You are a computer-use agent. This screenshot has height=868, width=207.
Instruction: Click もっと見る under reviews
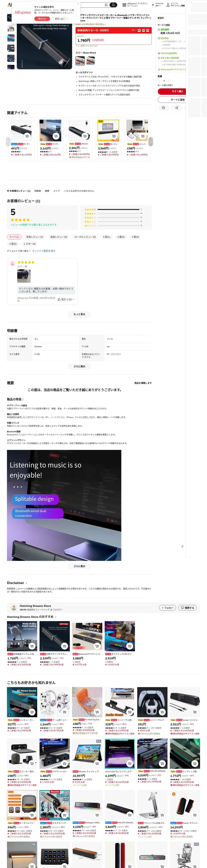coord(79,314)
